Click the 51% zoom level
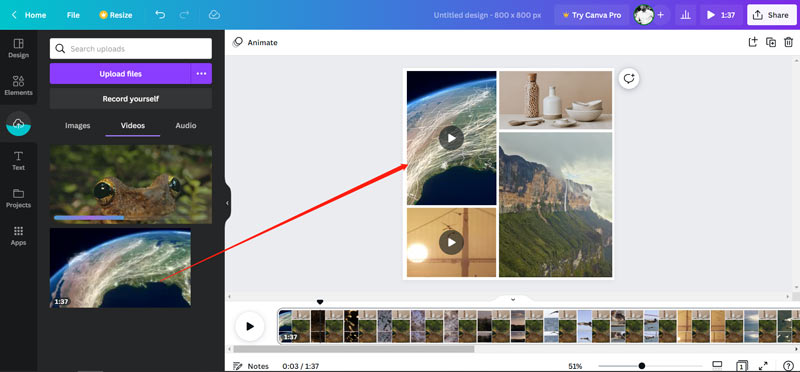Image resolution: width=800 pixels, height=372 pixels. 575,366
